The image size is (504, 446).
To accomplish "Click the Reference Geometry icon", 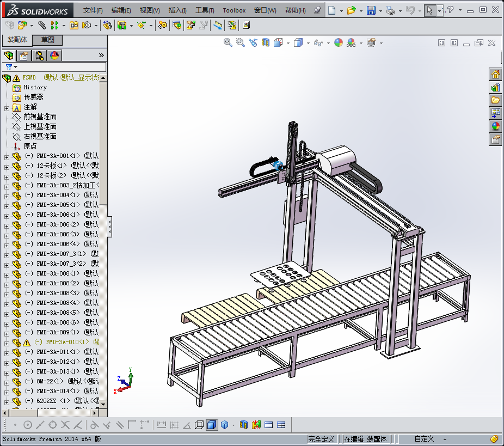I will click(142, 25).
